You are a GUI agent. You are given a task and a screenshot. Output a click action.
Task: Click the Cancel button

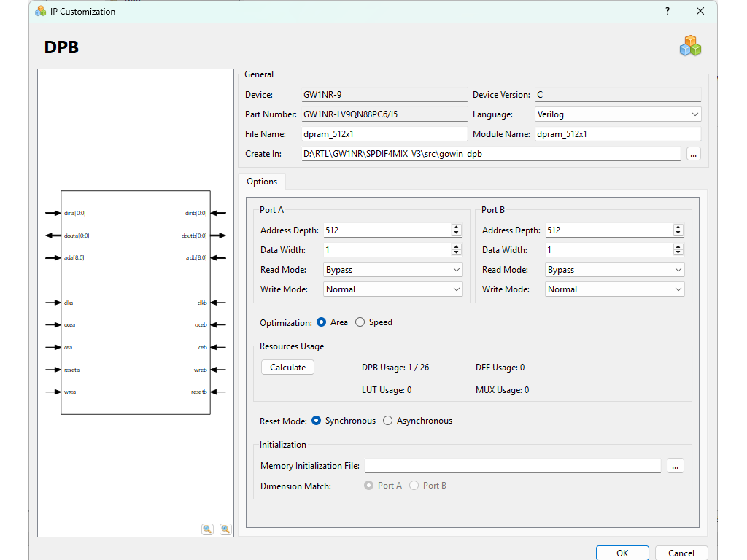coord(681,553)
